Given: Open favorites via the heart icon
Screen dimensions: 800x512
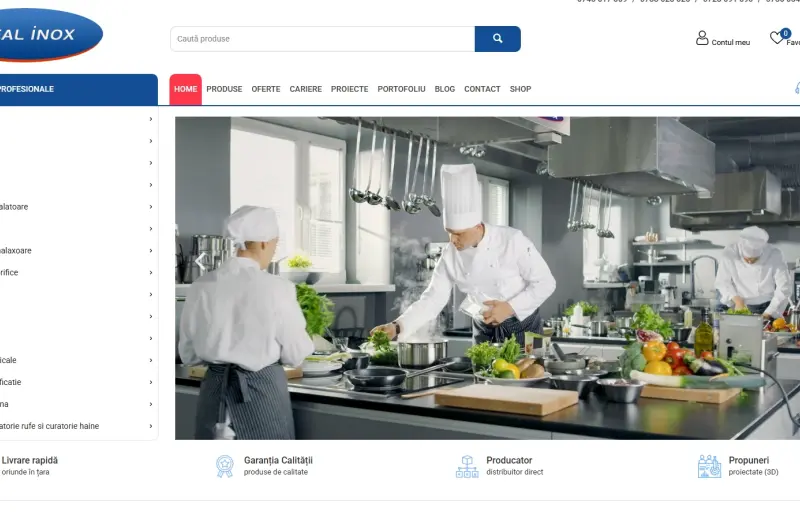Looking at the screenshot, I should point(777,38).
